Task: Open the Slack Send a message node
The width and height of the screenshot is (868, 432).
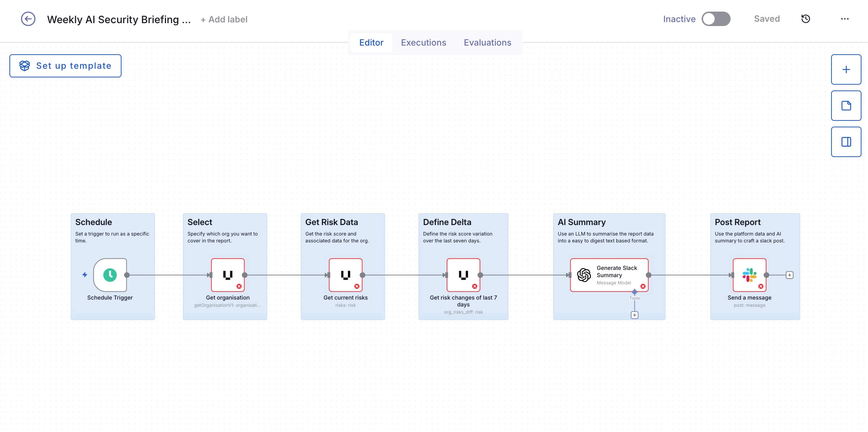Action: 749,275
